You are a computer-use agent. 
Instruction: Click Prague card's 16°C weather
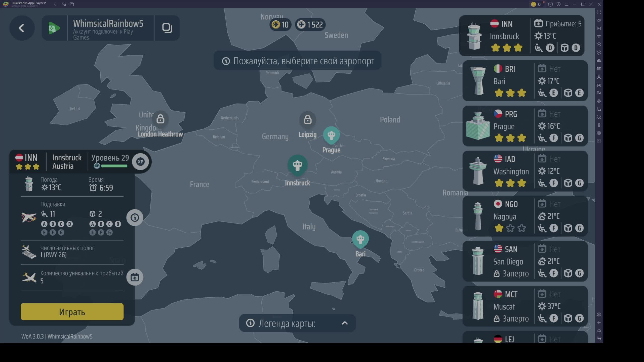549,126
